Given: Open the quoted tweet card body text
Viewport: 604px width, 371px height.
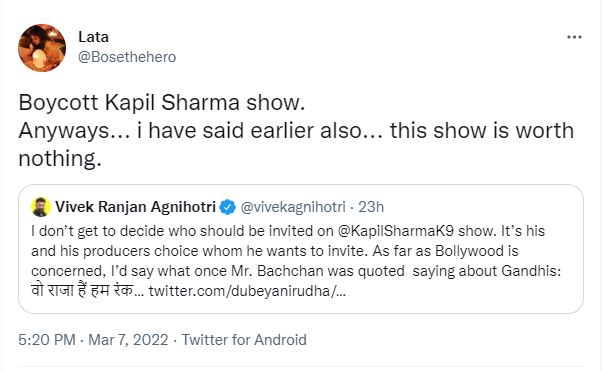Looking at the screenshot, I should [x=296, y=261].
